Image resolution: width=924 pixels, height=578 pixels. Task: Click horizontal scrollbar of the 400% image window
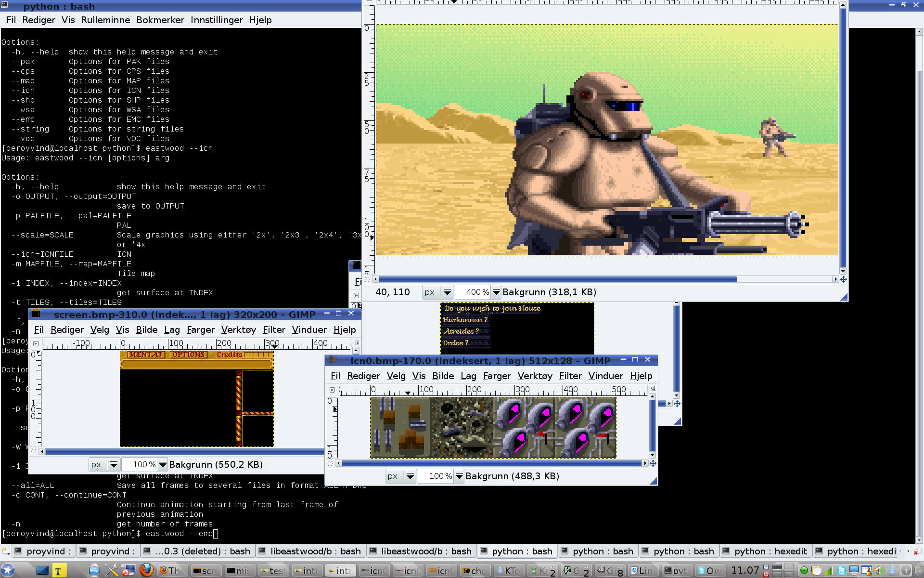558,279
